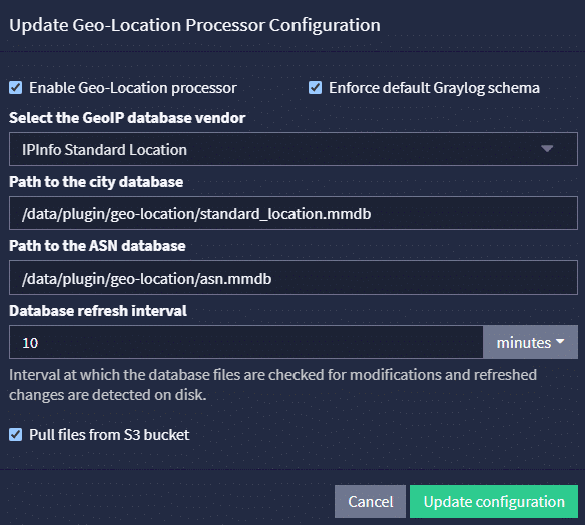Viewport: 585px width, 525px height.
Task: Disable Pull files from S3 bucket
Action: coord(16,435)
